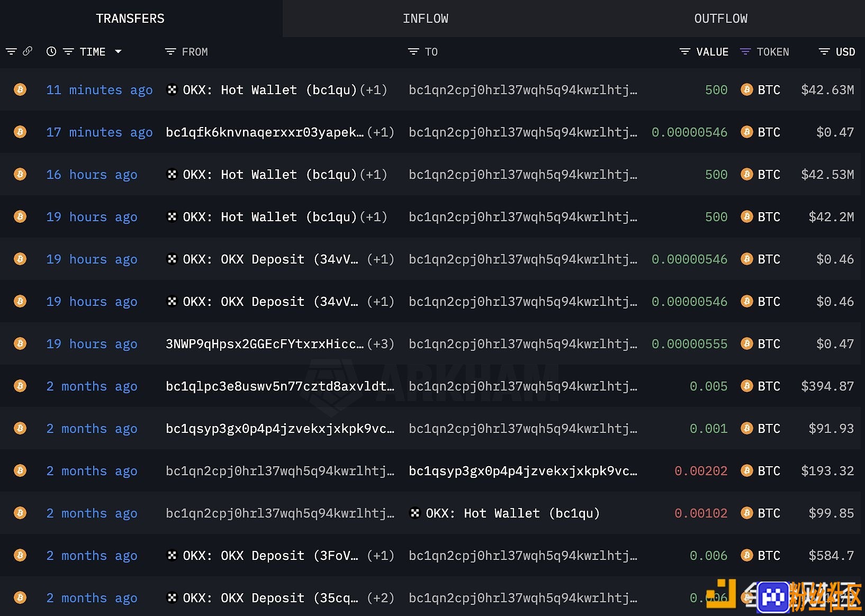Filter by the USD column
The height and width of the screenshot is (616, 865).
pyautogui.click(x=824, y=51)
